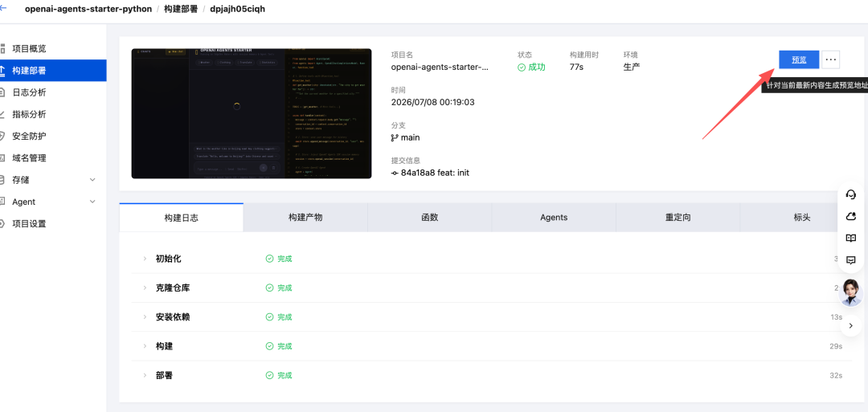Expand the 部署 log step
Screen dimensions: 868x412
tap(145, 376)
